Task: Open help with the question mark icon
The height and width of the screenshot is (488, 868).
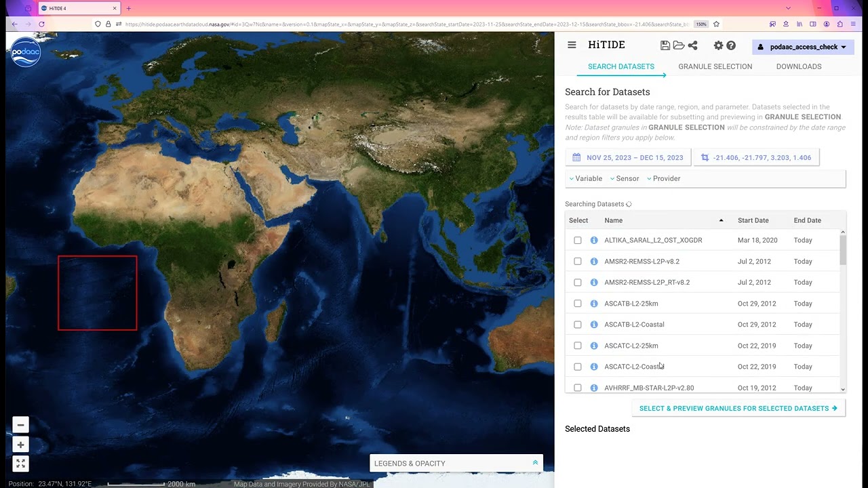Action: click(731, 45)
